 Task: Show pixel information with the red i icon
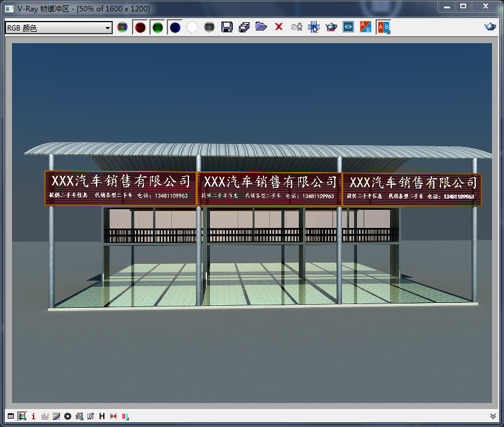click(x=34, y=416)
